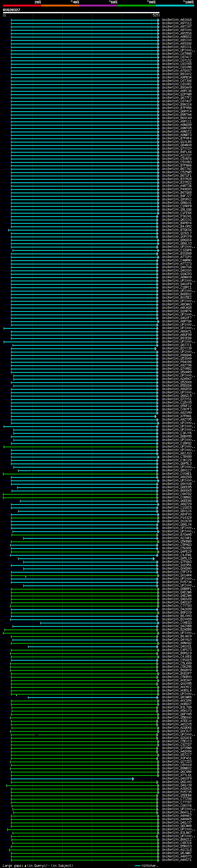The image size is (197, 868).
Task: Open hit UniRef100_B9SAV9
Action: pyautogui.click(x=176, y=88)
